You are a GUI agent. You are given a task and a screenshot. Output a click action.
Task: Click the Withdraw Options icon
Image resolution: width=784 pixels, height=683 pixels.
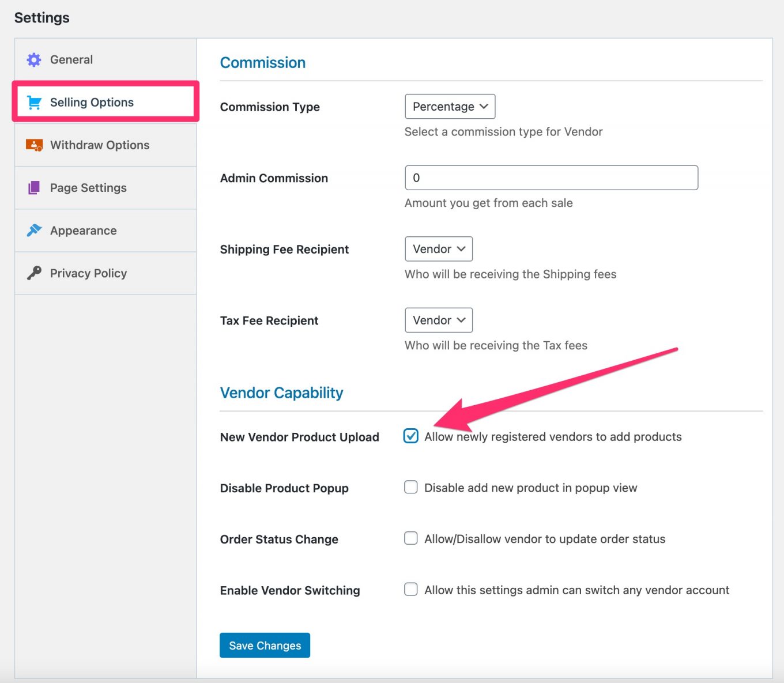point(34,145)
